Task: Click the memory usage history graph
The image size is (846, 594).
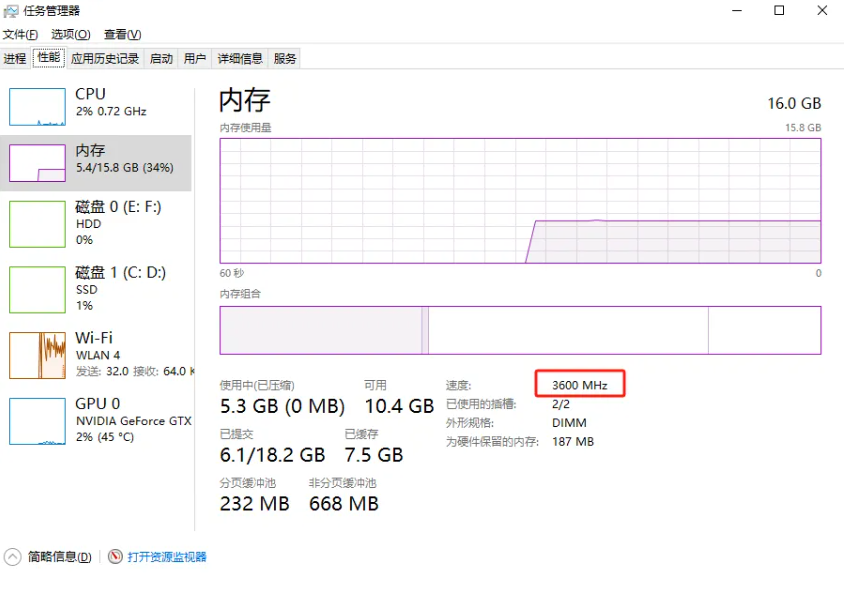Action: tap(520, 200)
